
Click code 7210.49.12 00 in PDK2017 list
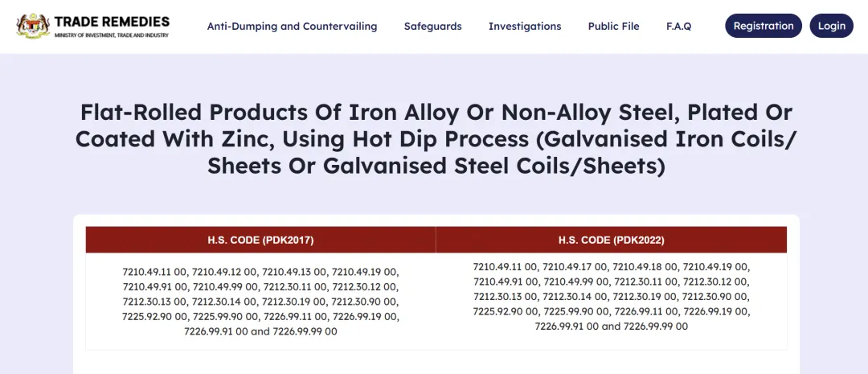[x=226, y=272]
